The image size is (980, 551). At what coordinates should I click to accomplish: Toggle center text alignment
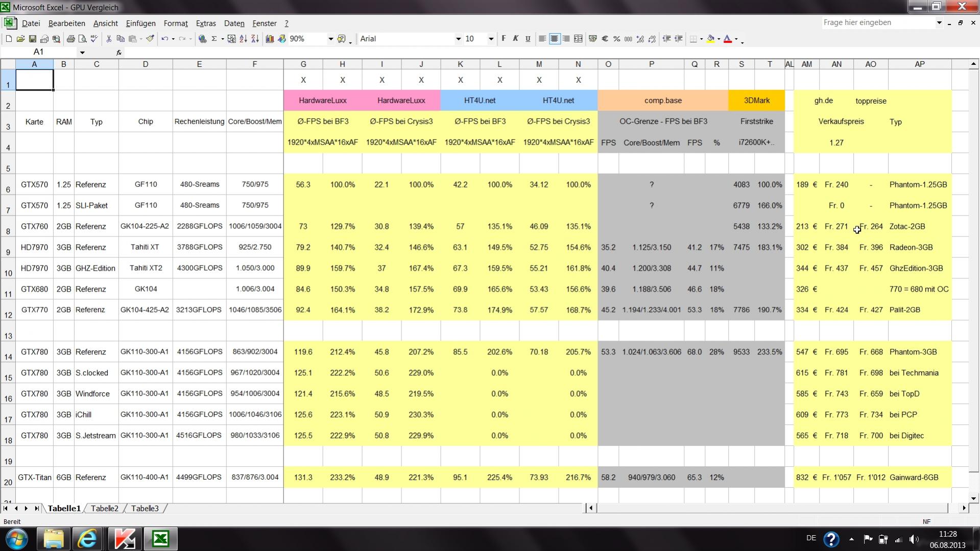point(554,39)
